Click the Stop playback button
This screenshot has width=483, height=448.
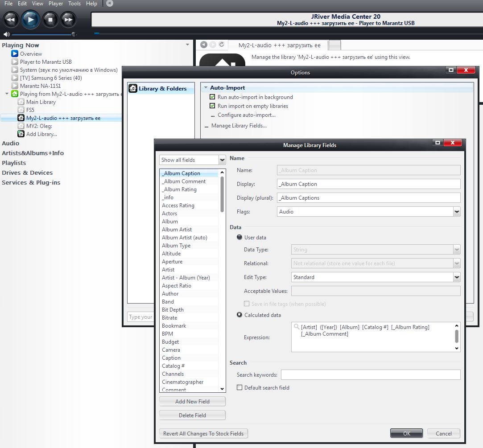(x=50, y=20)
